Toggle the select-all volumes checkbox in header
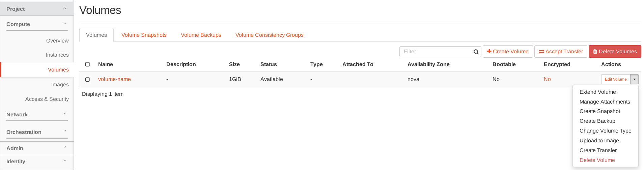 pos(87,64)
